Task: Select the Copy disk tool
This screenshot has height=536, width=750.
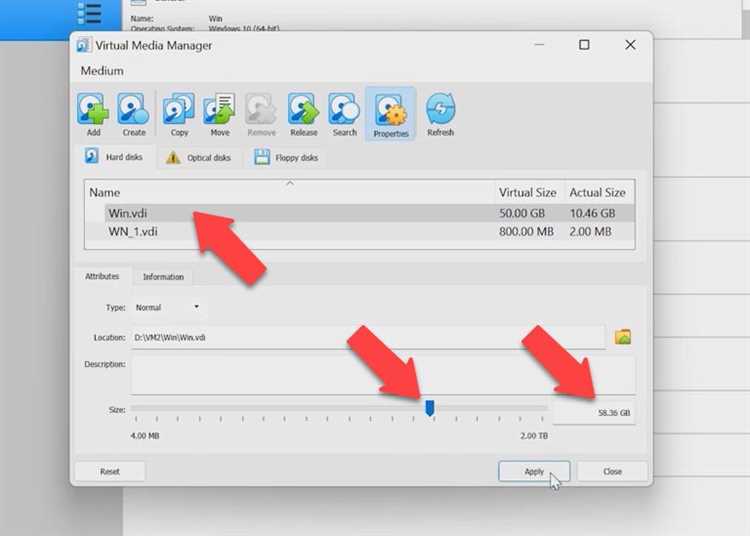Action: (179, 115)
